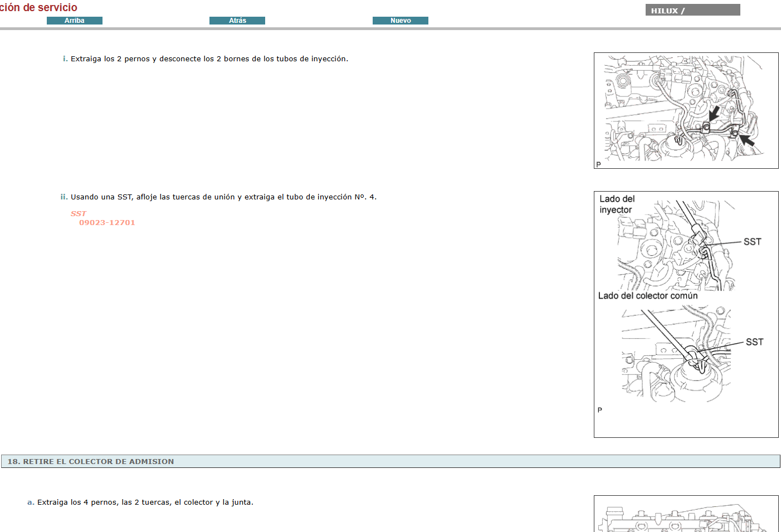The height and width of the screenshot is (532, 781).
Task: Open the SST code 09023-12701 link
Action: pyautogui.click(x=107, y=222)
